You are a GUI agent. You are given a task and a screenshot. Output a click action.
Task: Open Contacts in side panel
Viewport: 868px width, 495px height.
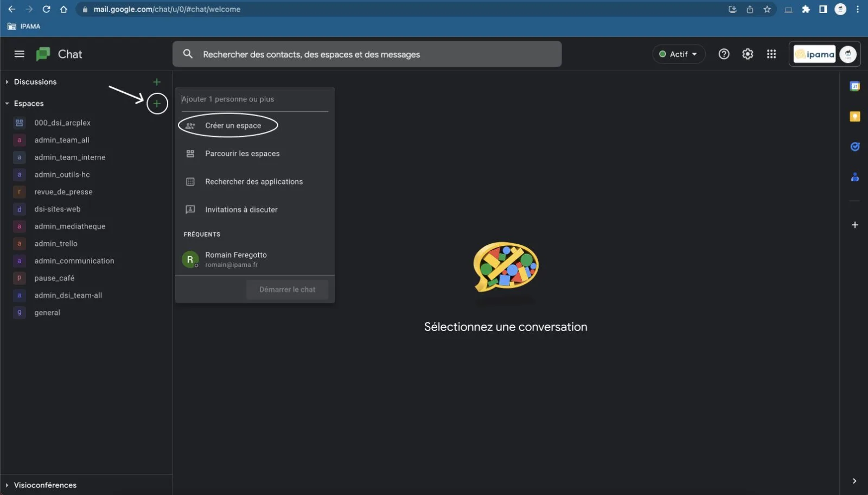pyautogui.click(x=854, y=177)
